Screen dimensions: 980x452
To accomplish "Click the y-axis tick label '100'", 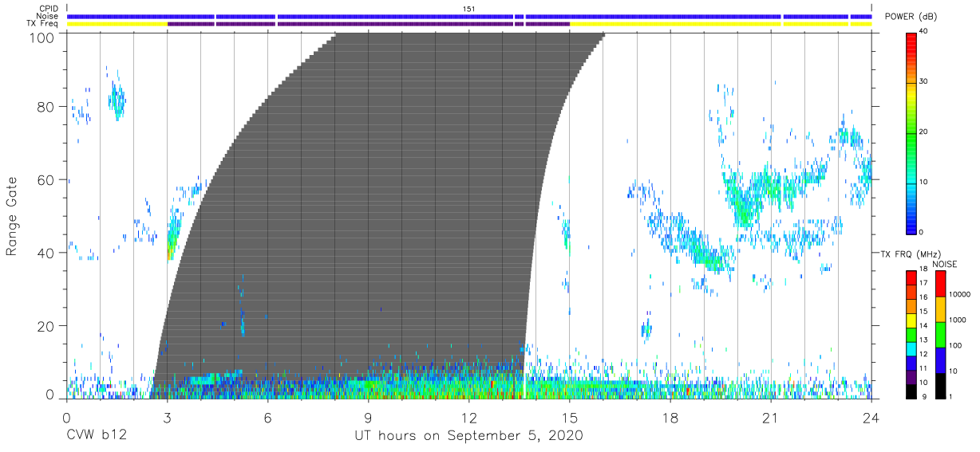I will pos(43,38).
